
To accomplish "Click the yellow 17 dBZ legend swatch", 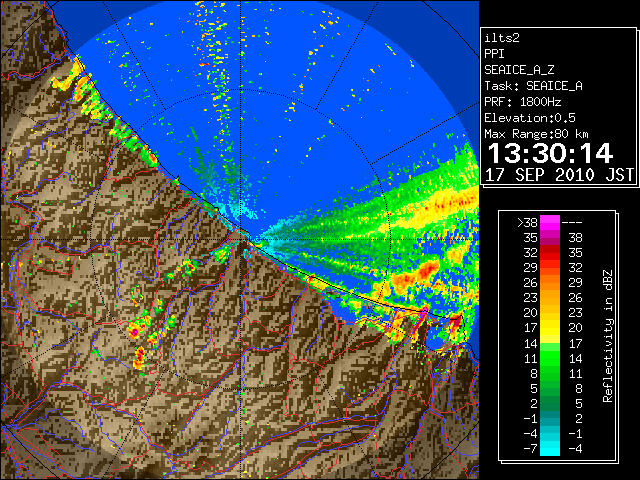I will [x=550, y=328].
